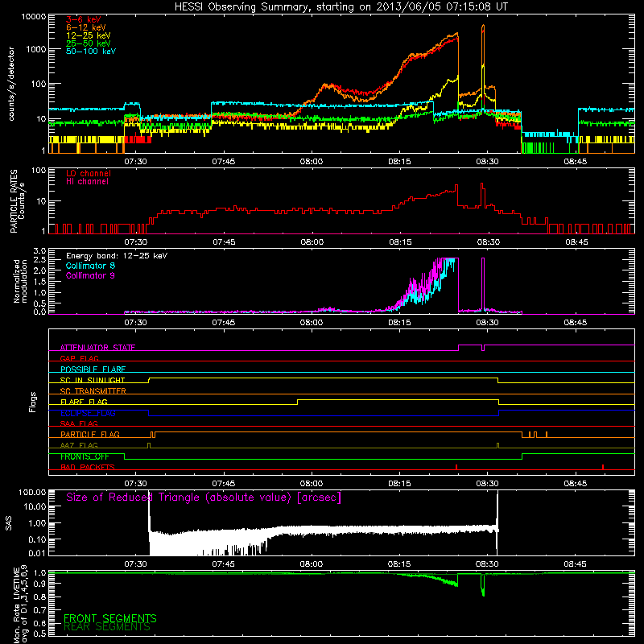The width and height of the screenshot is (644, 644).
Task: Click the SAS axis label
Action: click(x=9, y=523)
